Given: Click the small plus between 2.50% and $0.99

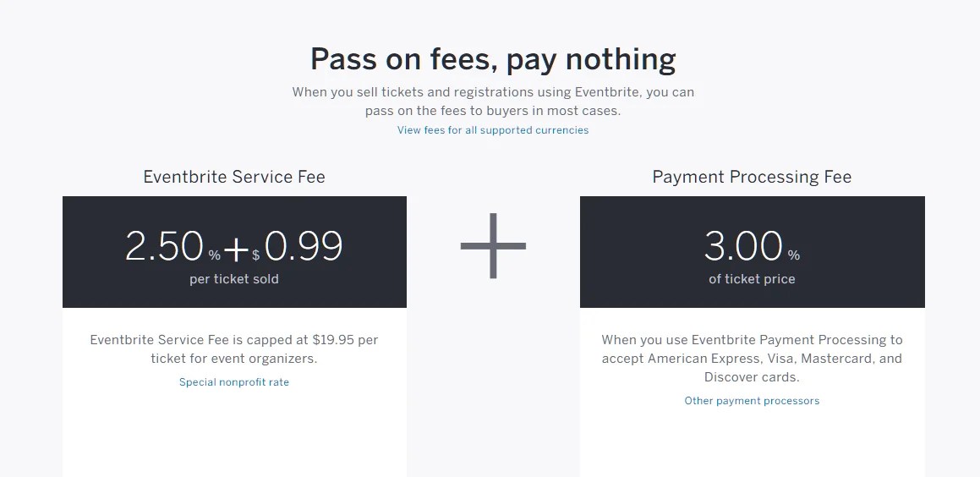Looking at the screenshot, I should pyautogui.click(x=237, y=249).
